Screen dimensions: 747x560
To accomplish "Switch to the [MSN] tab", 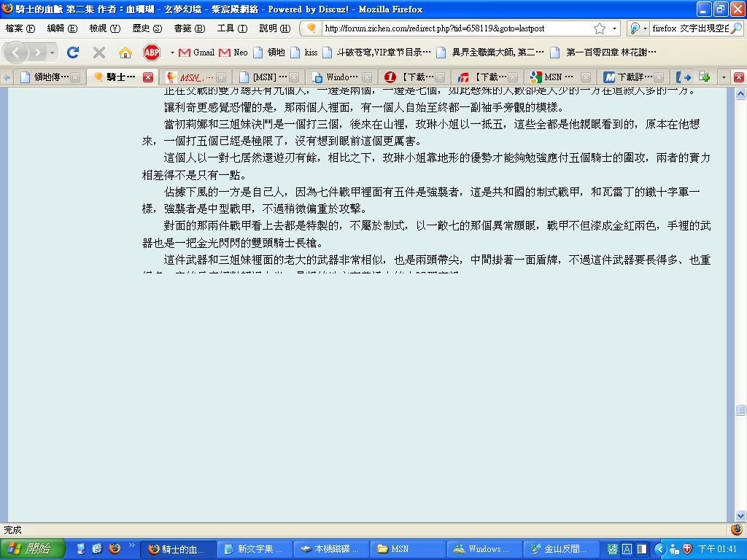I will [x=263, y=77].
